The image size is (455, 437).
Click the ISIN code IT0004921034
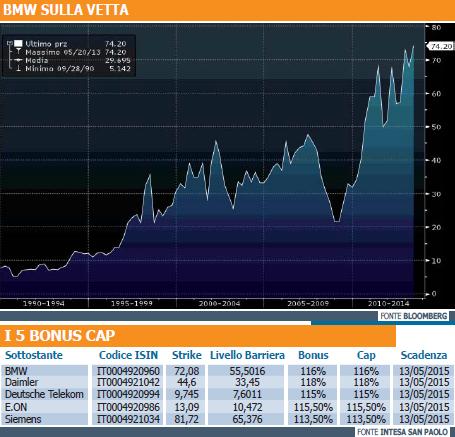[129, 419]
